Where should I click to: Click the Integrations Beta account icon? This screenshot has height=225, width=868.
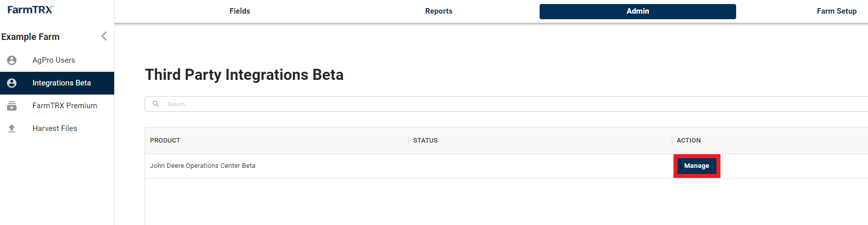click(12, 83)
